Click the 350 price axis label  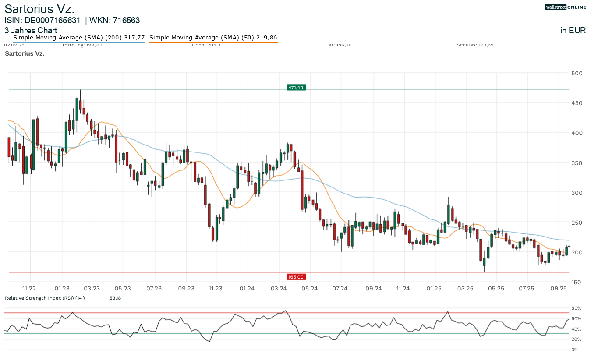click(577, 163)
